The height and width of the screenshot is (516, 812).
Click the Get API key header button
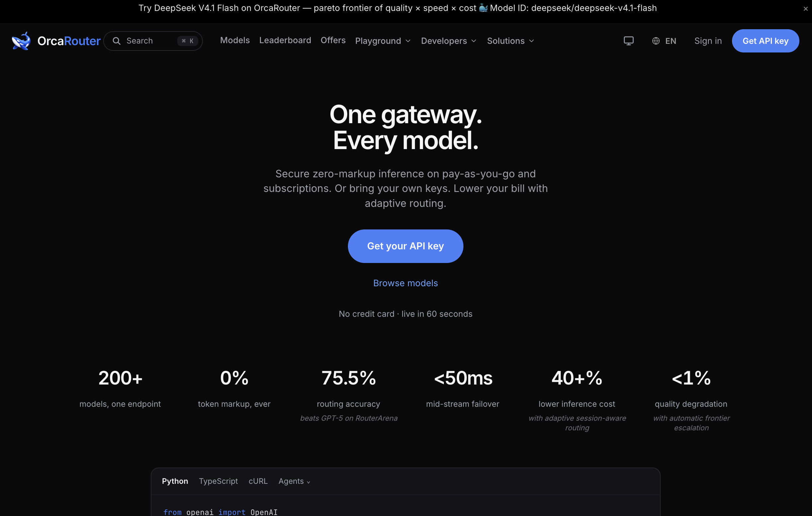tap(765, 41)
